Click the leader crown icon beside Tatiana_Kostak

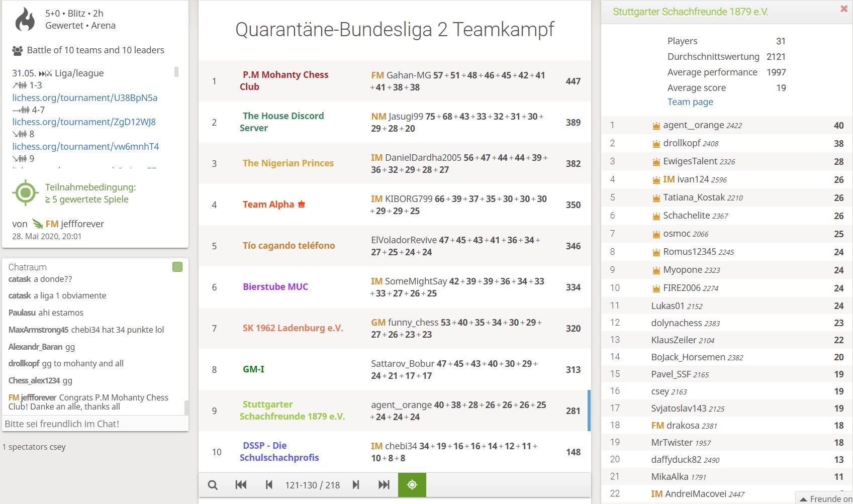(656, 198)
